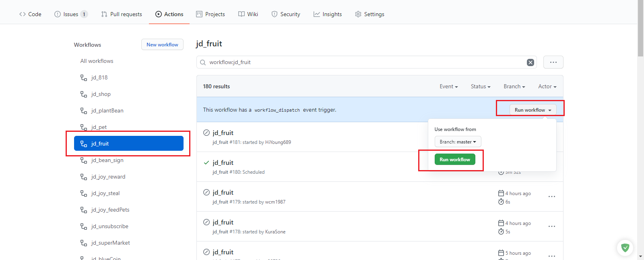Open the Issues tab

pyautogui.click(x=71, y=14)
